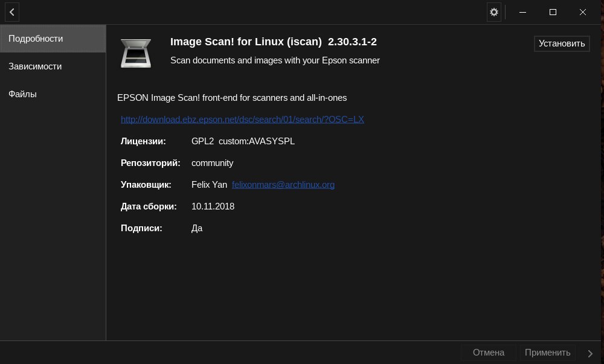Click the scanner application icon
This screenshot has width=604, height=364.
click(x=136, y=54)
